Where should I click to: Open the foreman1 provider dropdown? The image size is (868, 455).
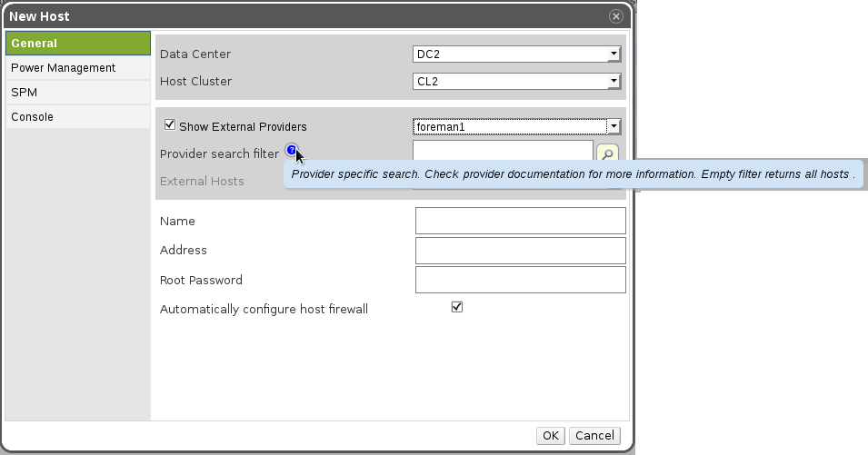click(516, 127)
